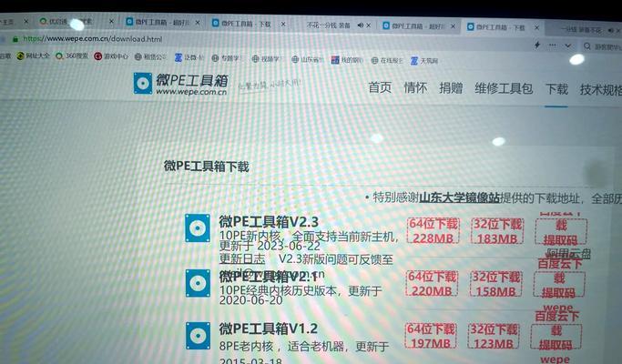Image resolution: width=622 pixels, height=364 pixels.
Task: Download V2.3 32位 183MB
Action: [497, 231]
